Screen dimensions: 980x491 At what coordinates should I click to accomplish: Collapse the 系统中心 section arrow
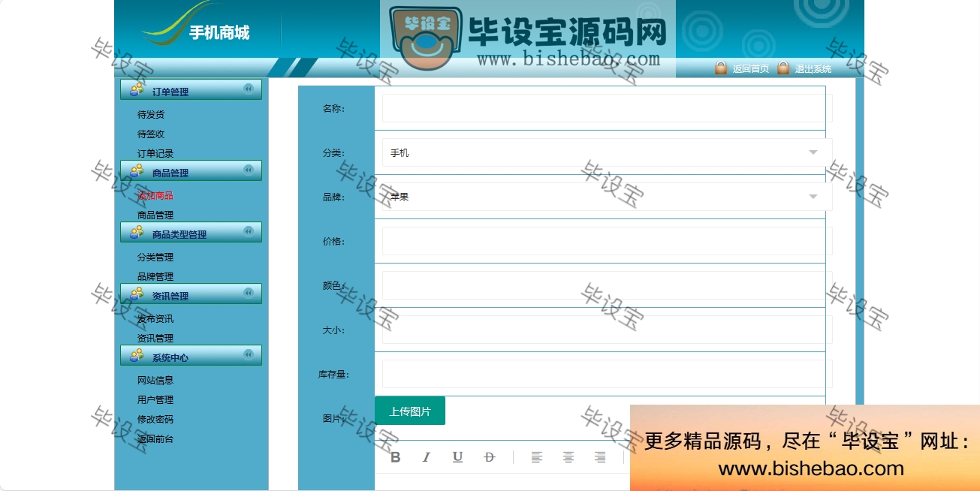tap(249, 354)
